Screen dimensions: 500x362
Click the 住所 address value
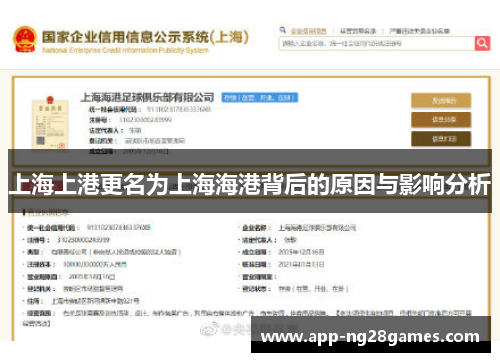(x=95, y=301)
